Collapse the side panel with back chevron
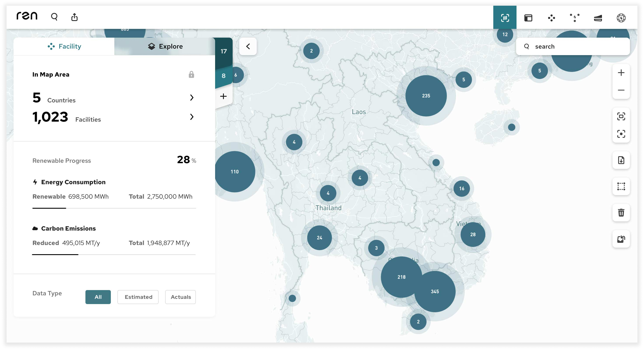The image size is (644, 350). [x=248, y=46]
